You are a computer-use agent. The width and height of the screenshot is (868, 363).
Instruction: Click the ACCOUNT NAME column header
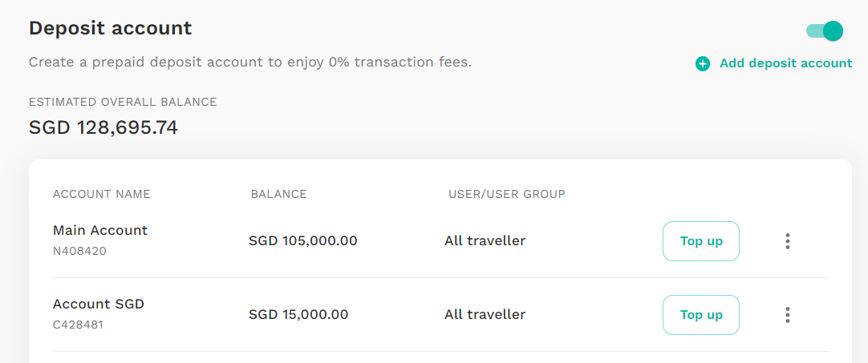(101, 194)
